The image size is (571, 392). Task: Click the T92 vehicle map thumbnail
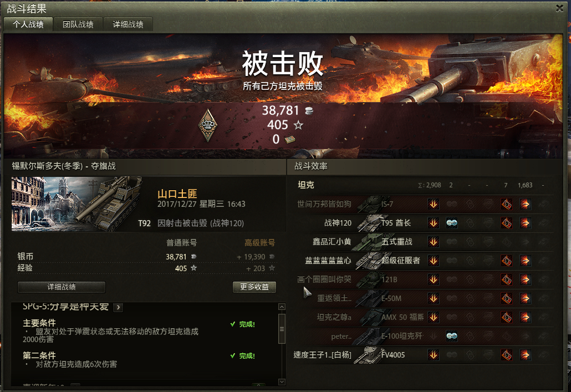(x=77, y=204)
